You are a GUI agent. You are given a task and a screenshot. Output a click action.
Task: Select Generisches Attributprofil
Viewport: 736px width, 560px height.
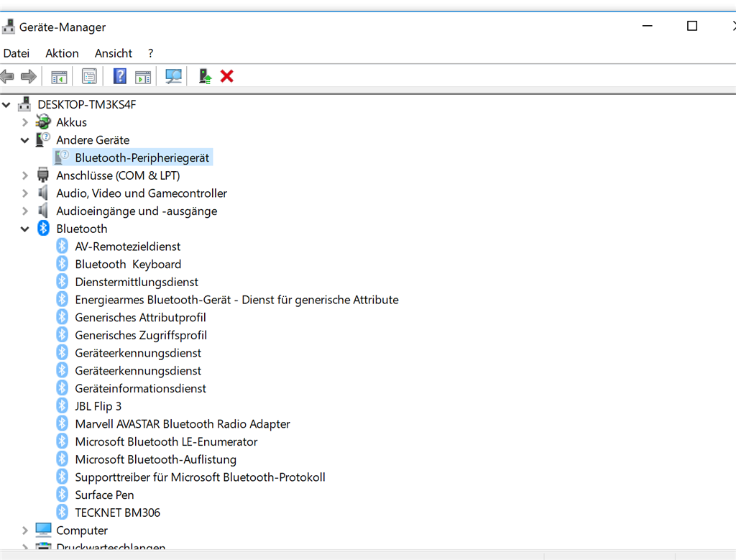pyautogui.click(x=140, y=318)
